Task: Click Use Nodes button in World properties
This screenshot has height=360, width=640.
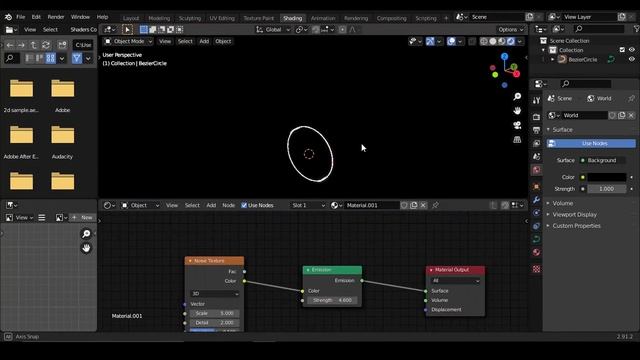Action: click(591, 144)
